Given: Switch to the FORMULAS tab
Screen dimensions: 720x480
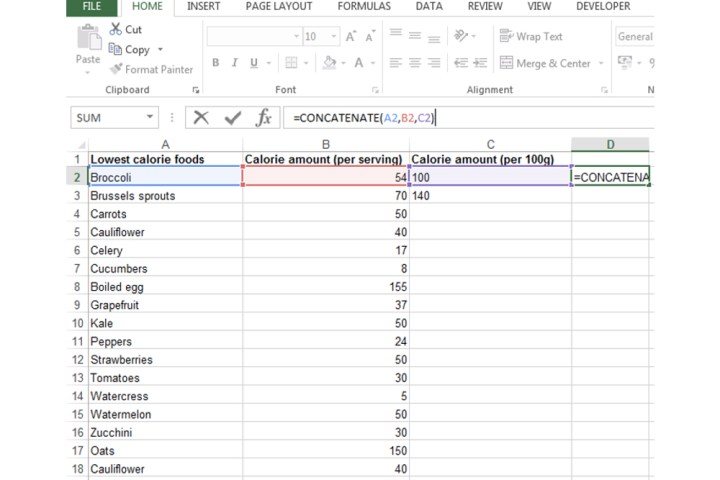Looking at the screenshot, I should tap(364, 6).
